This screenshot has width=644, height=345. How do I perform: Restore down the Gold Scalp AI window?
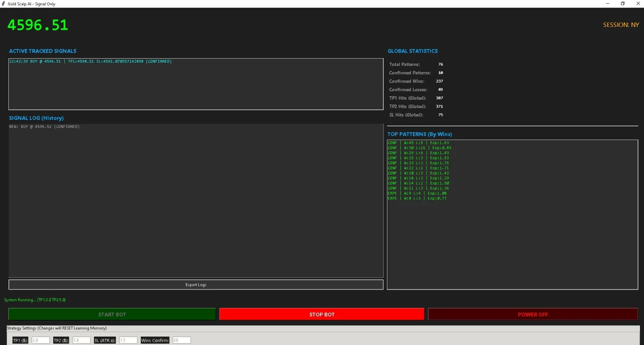pos(623,4)
